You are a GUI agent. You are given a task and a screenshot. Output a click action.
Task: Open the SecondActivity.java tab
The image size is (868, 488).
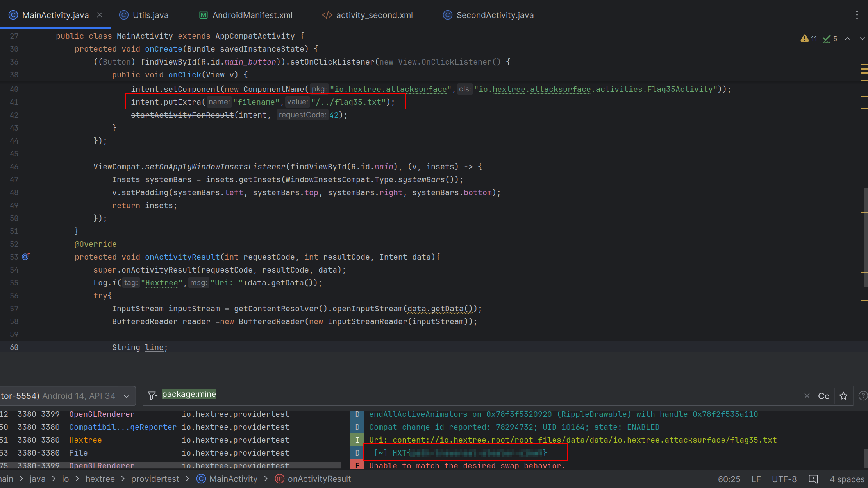488,15
